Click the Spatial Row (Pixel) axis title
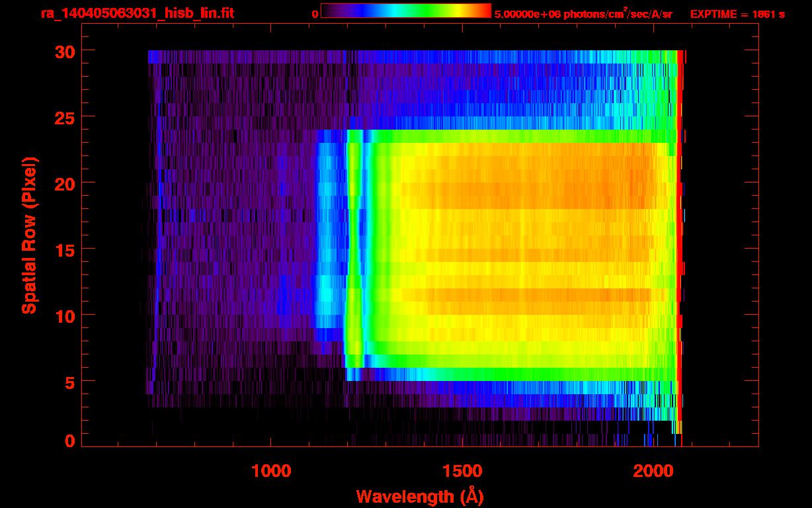 [x=29, y=235]
